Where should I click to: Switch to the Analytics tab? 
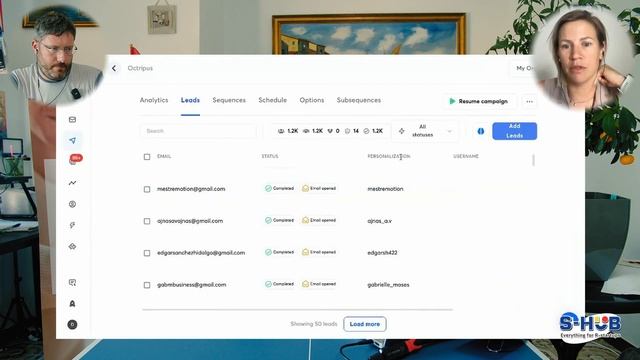tap(154, 100)
